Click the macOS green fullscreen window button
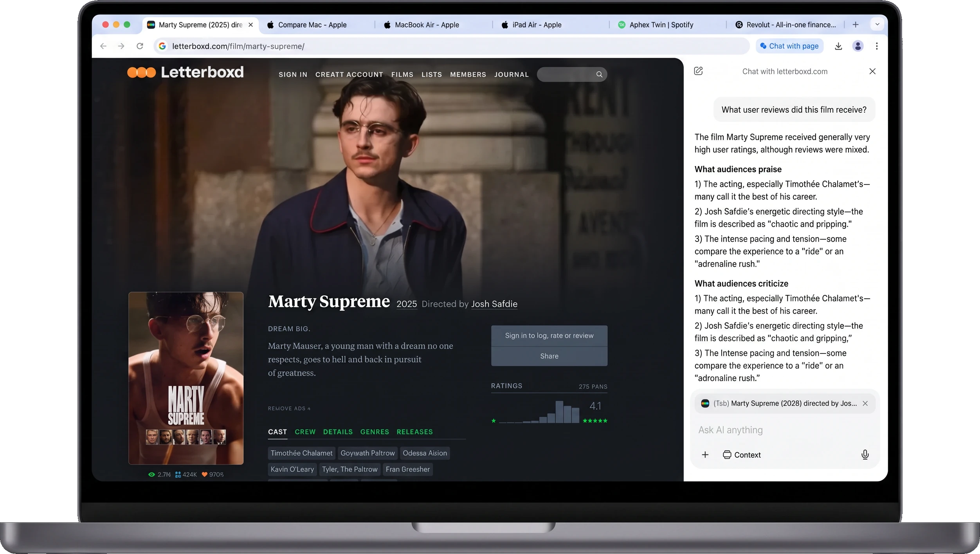 point(127,24)
